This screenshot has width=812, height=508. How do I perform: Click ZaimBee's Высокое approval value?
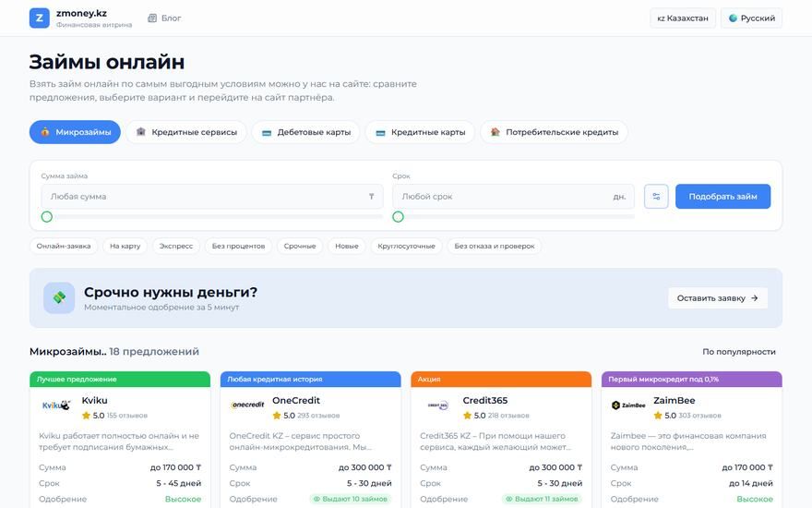(x=755, y=499)
